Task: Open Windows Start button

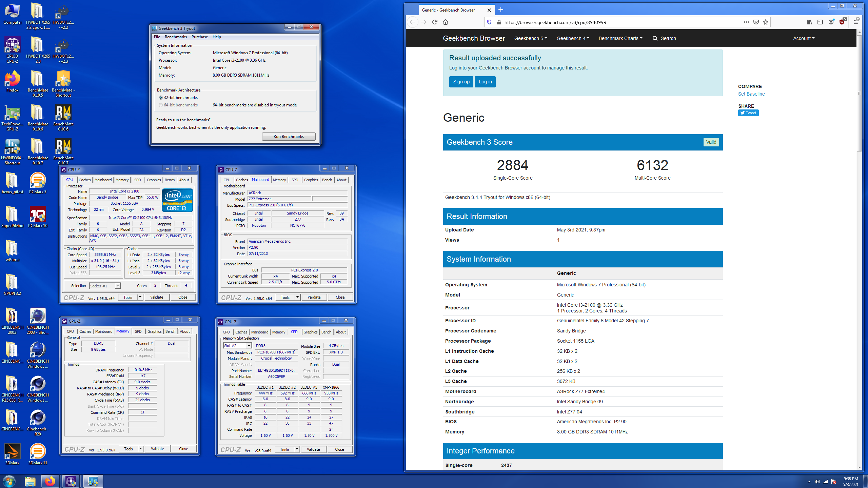Action: pyautogui.click(x=9, y=481)
